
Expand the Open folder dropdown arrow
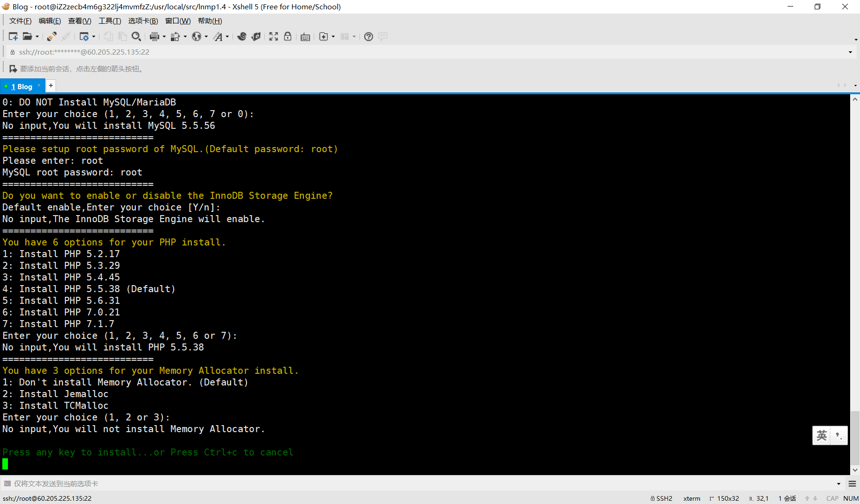(x=37, y=36)
